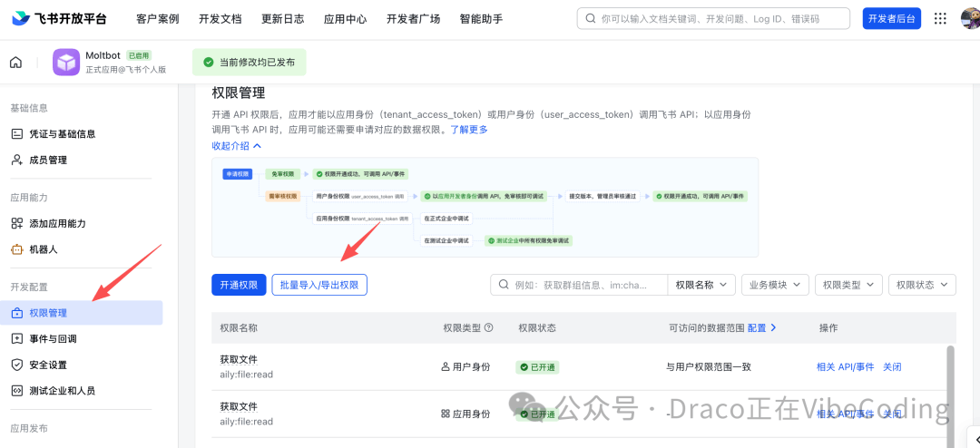Open 应用中心 in the top menu
Viewport: 980px width, 448px height.
(345, 18)
